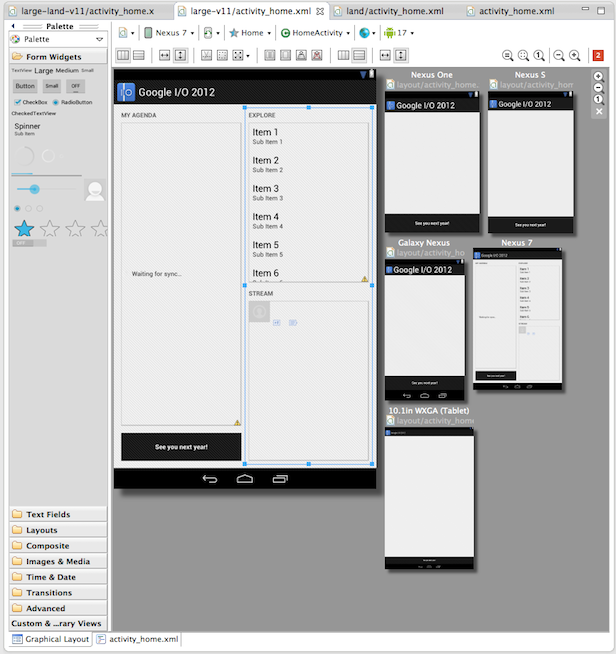
Task: Click the zoom in magnifier icon
Action: point(576,55)
